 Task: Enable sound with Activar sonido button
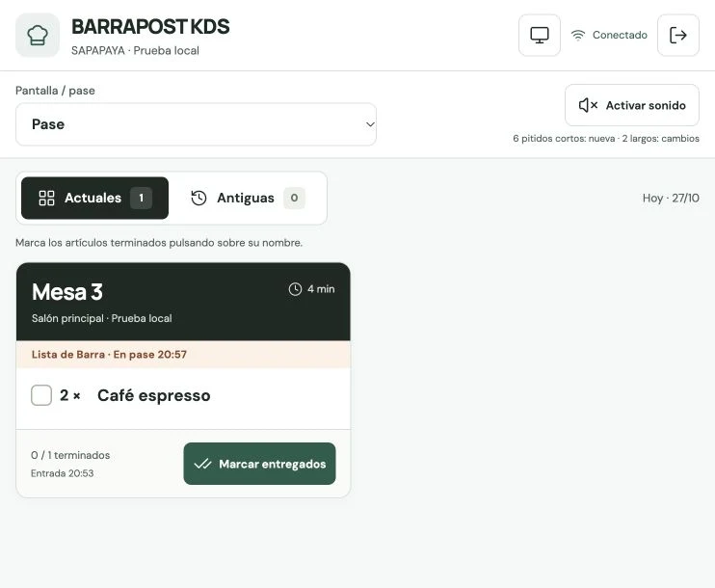point(631,105)
